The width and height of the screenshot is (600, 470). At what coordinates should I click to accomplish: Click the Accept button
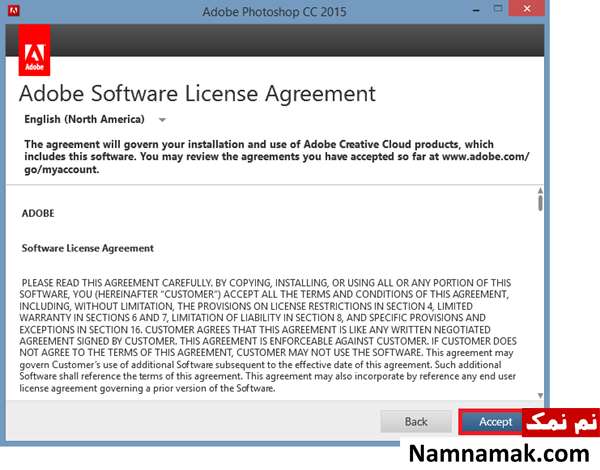pos(494,422)
